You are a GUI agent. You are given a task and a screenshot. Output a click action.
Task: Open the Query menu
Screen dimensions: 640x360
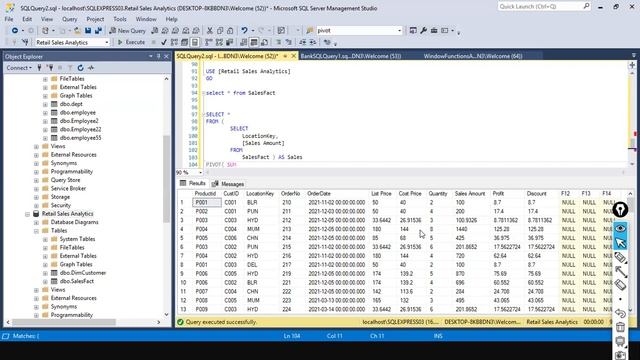(69, 19)
